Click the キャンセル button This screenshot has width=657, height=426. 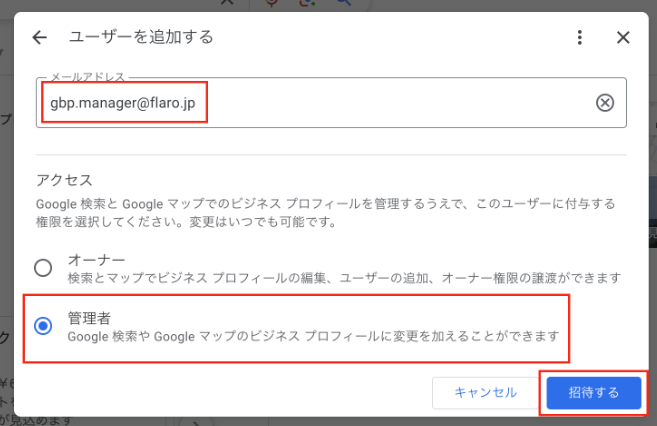click(x=485, y=392)
